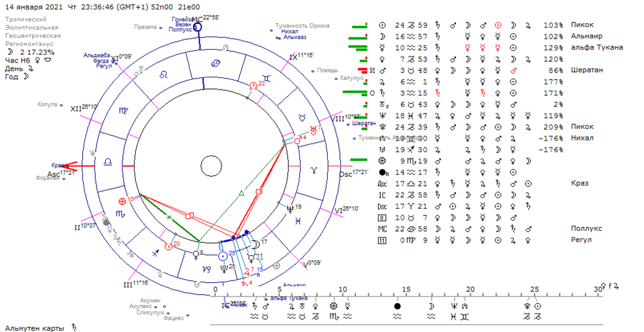The height and width of the screenshot is (332, 644).
Task: Select the red South Node symbol in Sagittarius sector
Action: [168, 246]
